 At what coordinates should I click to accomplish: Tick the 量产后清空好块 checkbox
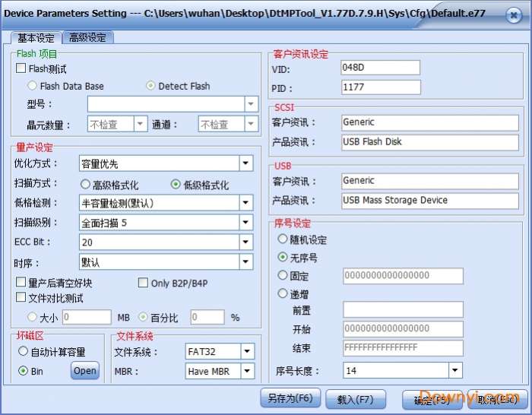pyautogui.click(x=21, y=282)
